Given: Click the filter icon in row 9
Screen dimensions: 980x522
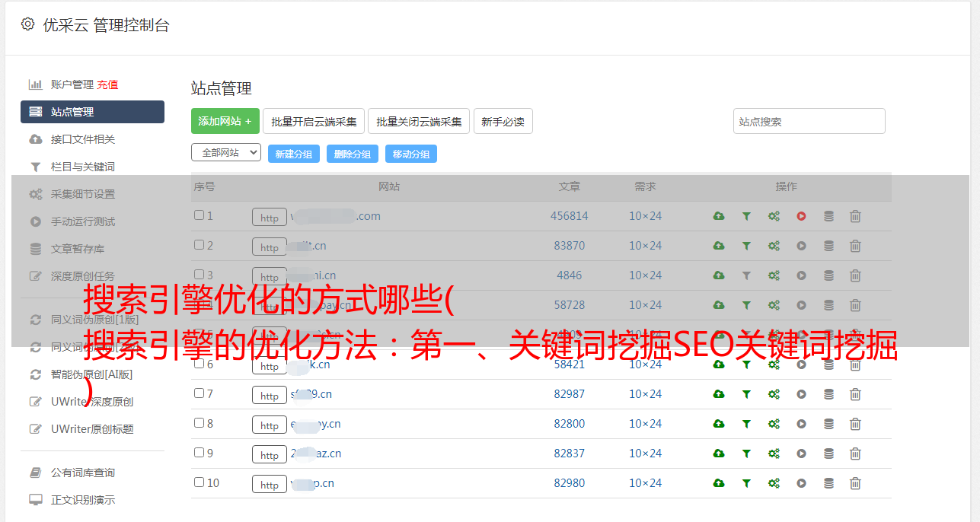Looking at the screenshot, I should 746,454.
